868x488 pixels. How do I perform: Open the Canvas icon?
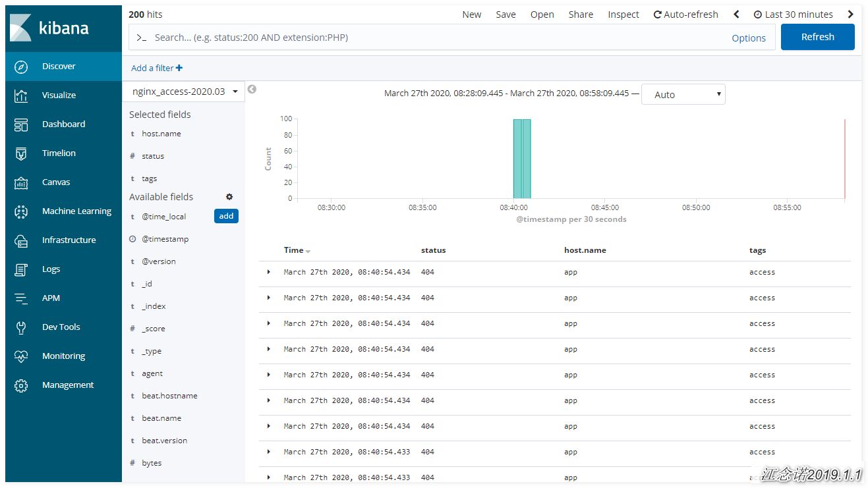21,182
